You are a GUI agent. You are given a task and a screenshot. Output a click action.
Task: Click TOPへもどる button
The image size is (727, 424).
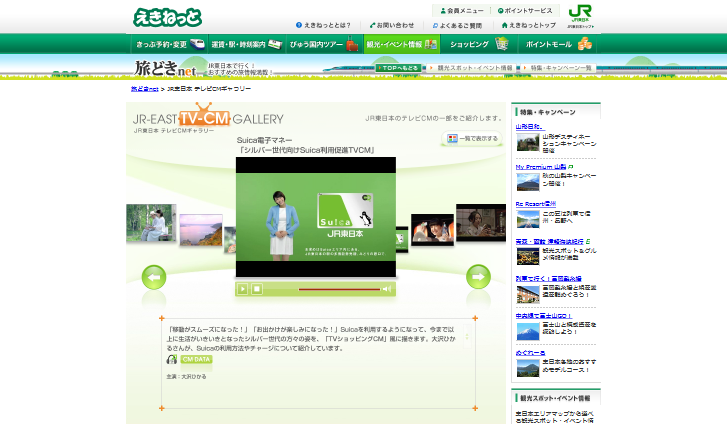pyautogui.click(x=398, y=68)
